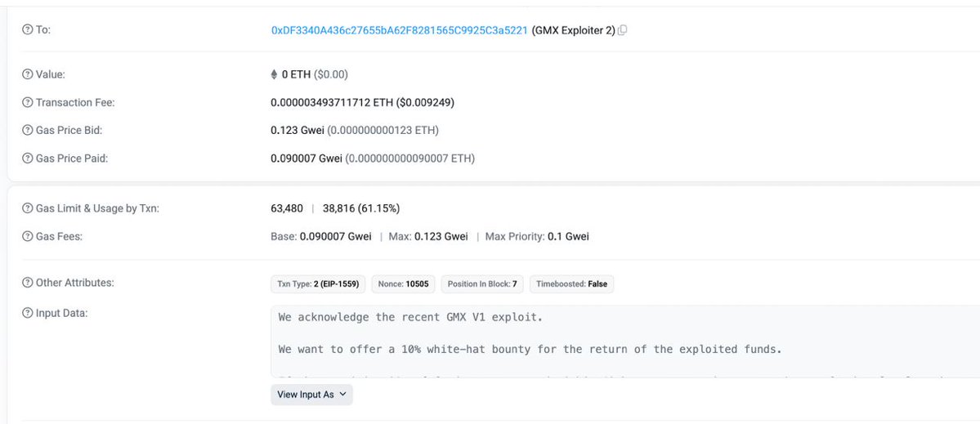Click the Position In Block 7 badge
This screenshot has height=424, width=980.
pos(482,283)
